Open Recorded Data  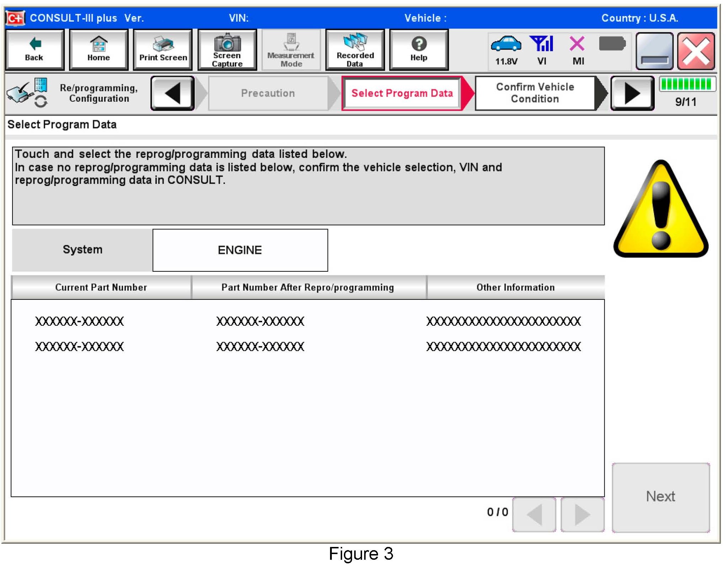355,49
